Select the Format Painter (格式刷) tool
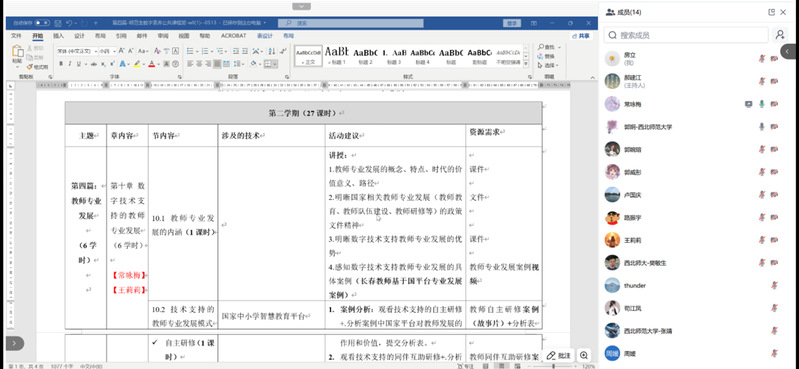 pos(37,67)
